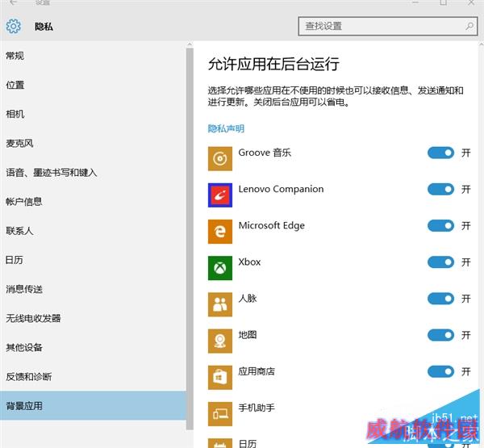The width and height of the screenshot is (484, 448).
Task: Click the 人脉 people app icon
Action: pos(219,304)
